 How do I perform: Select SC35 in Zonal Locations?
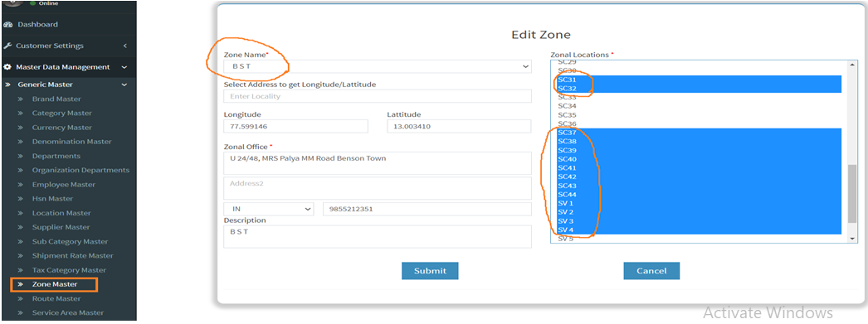[x=700, y=115]
